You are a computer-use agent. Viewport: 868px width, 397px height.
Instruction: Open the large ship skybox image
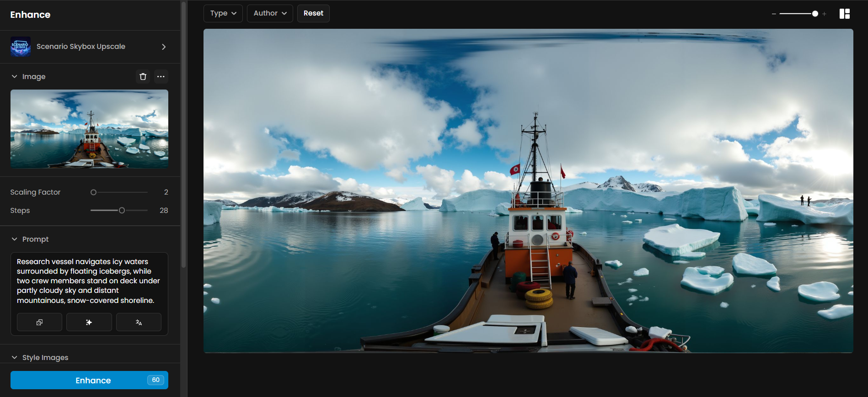[528, 191]
